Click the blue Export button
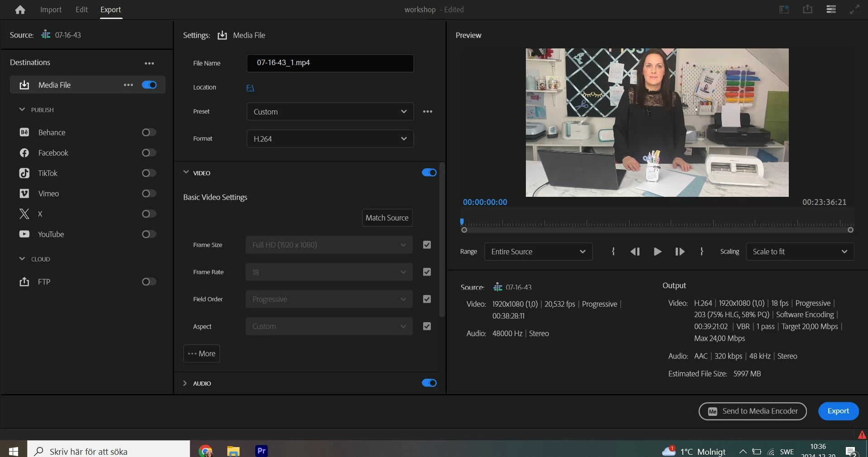 pos(838,411)
